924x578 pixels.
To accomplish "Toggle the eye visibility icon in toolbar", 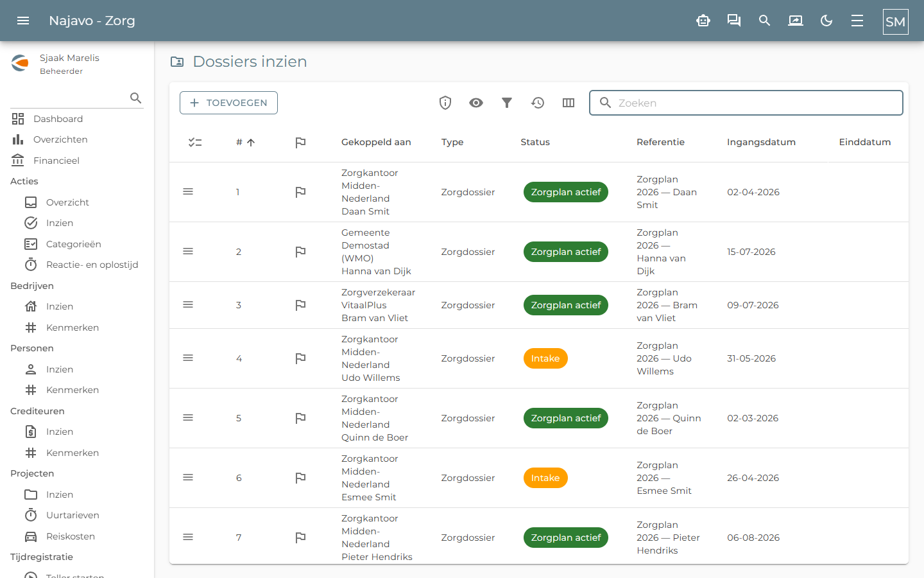I will [x=476, y=103].
